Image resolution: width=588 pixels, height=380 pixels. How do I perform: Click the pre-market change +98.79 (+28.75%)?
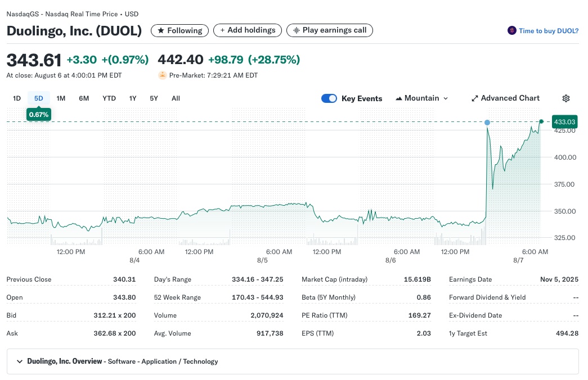(254, 59)
